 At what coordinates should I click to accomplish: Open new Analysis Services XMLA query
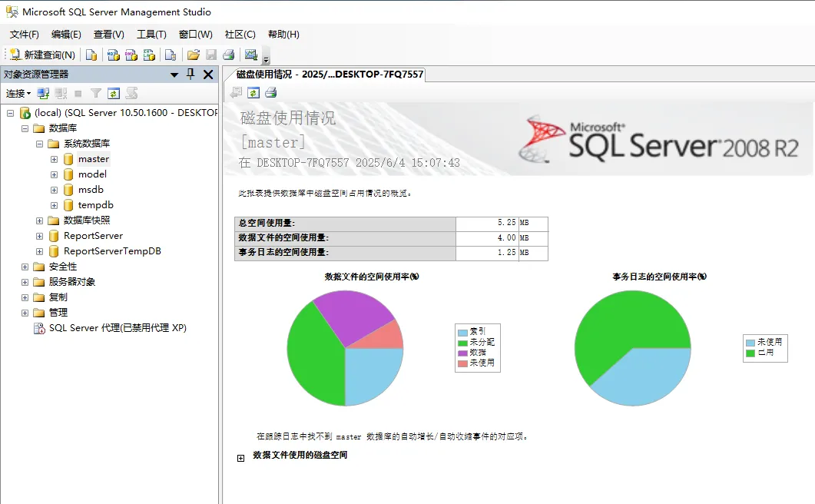149,55
